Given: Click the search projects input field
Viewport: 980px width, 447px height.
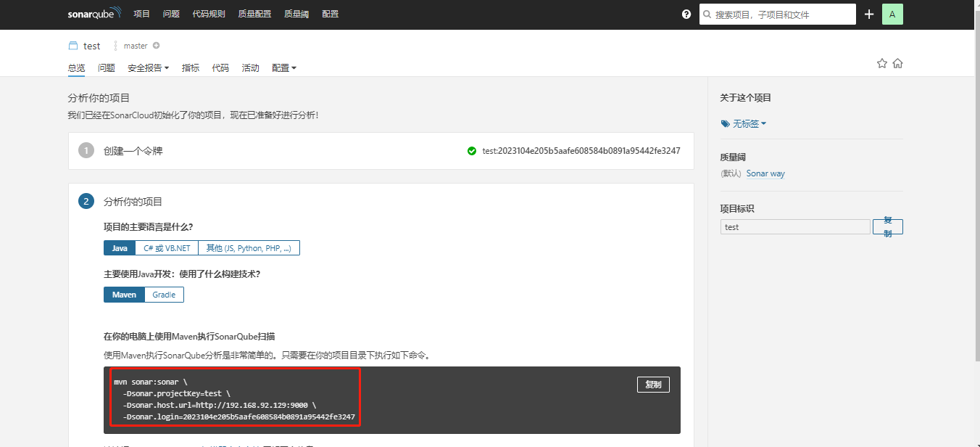Looking at the screenshot, I should coord(778,15).
